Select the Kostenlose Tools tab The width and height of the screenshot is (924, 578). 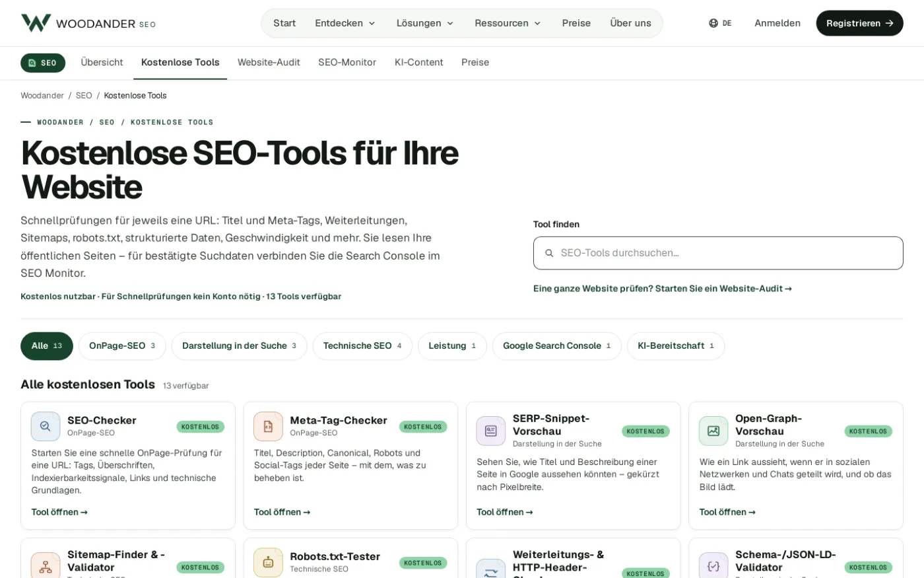180,62
